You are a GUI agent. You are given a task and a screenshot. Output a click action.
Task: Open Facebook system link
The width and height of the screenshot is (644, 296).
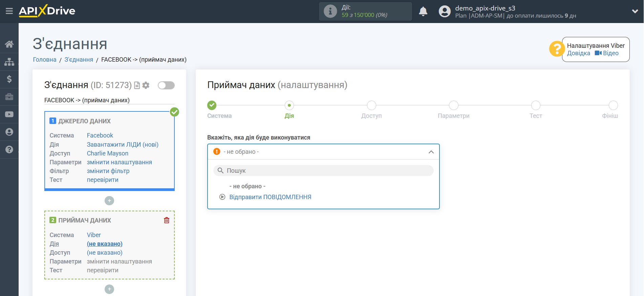click(100, 135)
